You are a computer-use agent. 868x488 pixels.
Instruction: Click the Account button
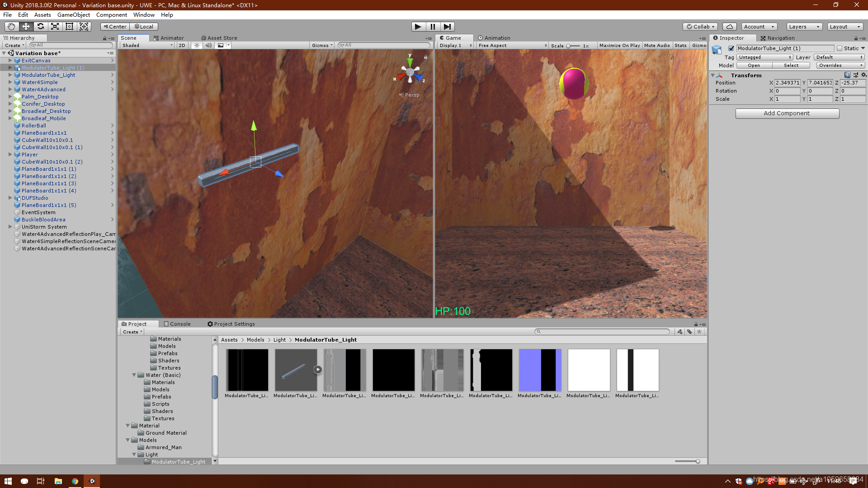click(x=759, y=27)
